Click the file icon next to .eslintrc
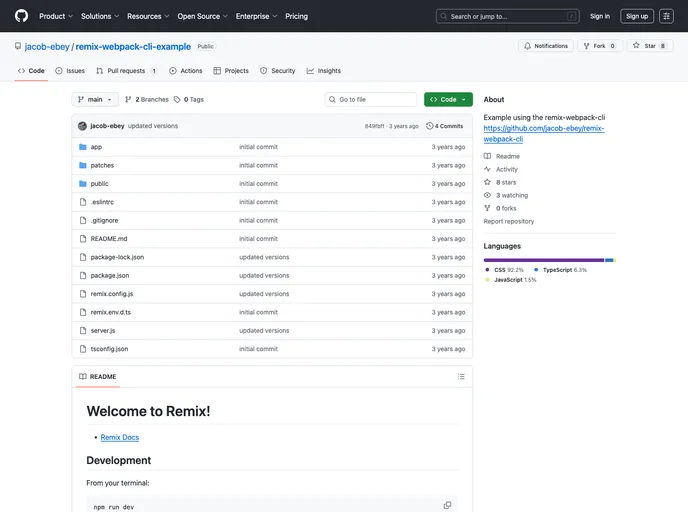The height and width of the screenshot is (512, 688). [x=82, y=202]
